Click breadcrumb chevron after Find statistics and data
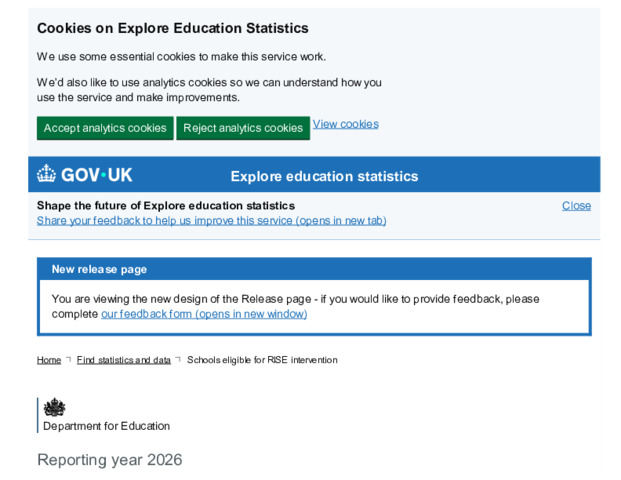 pyautogui.click(x=178, y=360)
